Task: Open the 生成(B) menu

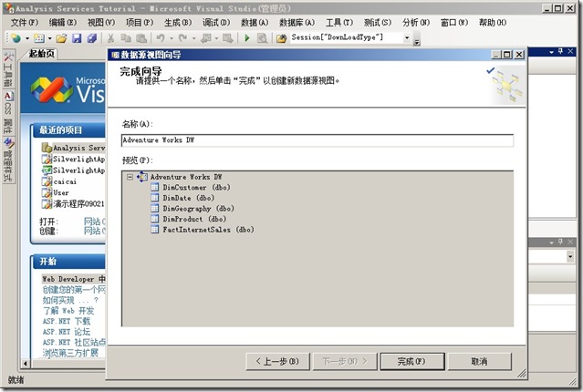Action: coord(178,23)
